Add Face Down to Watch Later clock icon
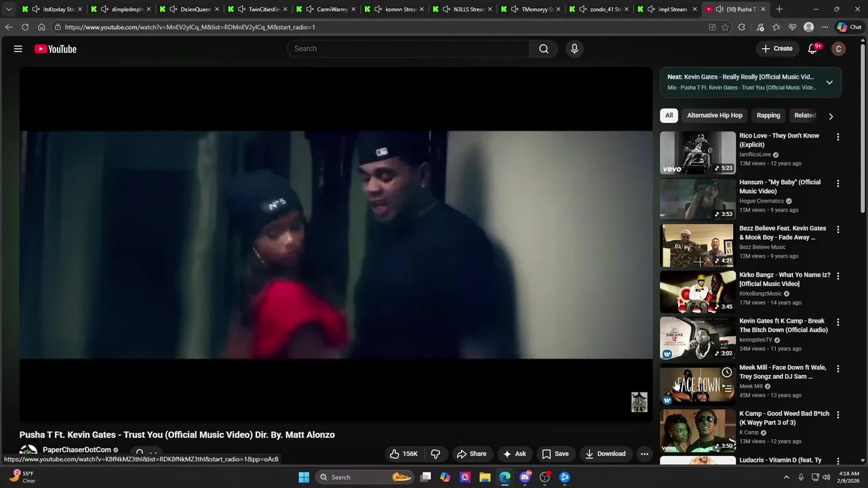868x488 pixels. coord(727,372)
